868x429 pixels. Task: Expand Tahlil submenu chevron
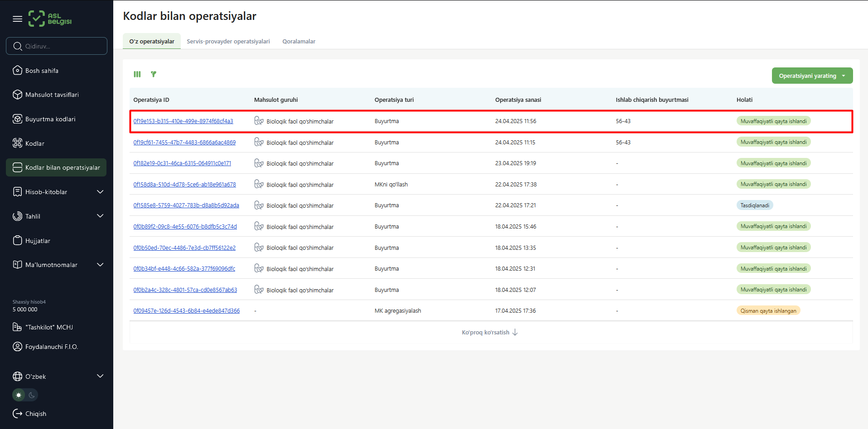(100, 216)
